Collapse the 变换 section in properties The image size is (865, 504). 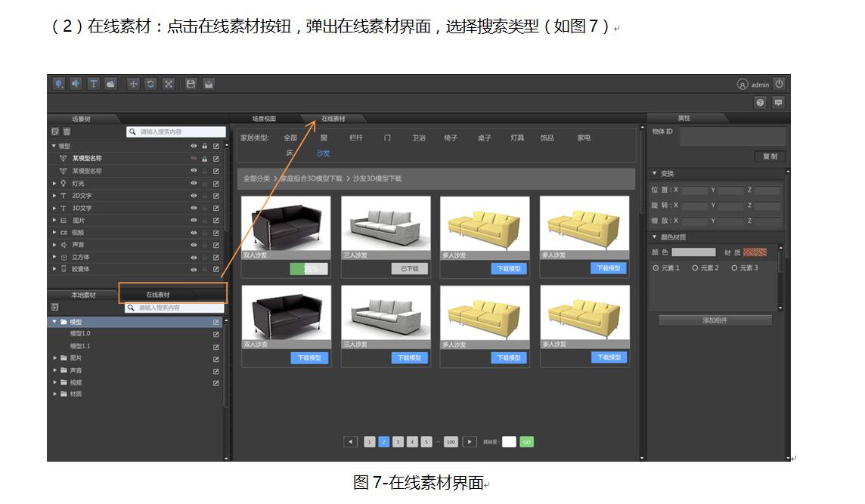click(655, 174)
